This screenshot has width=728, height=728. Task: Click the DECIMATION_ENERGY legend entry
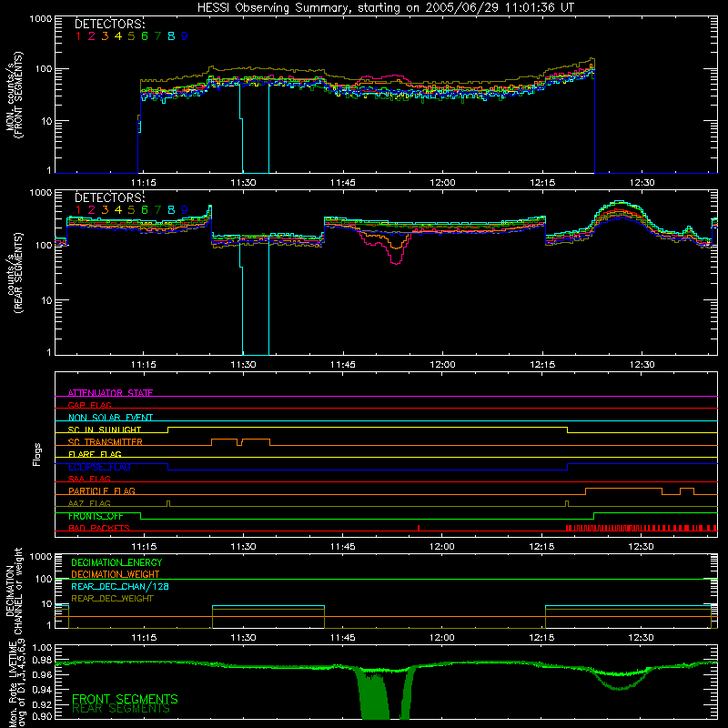coord(116,562)
